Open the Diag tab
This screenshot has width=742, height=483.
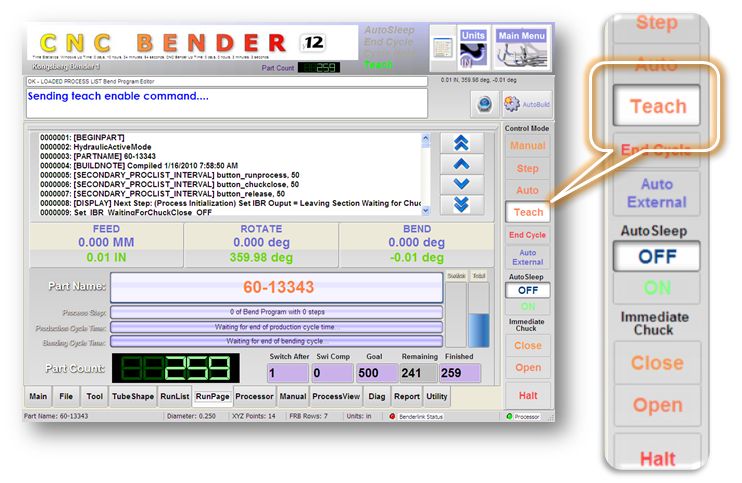tap(376, 397)
